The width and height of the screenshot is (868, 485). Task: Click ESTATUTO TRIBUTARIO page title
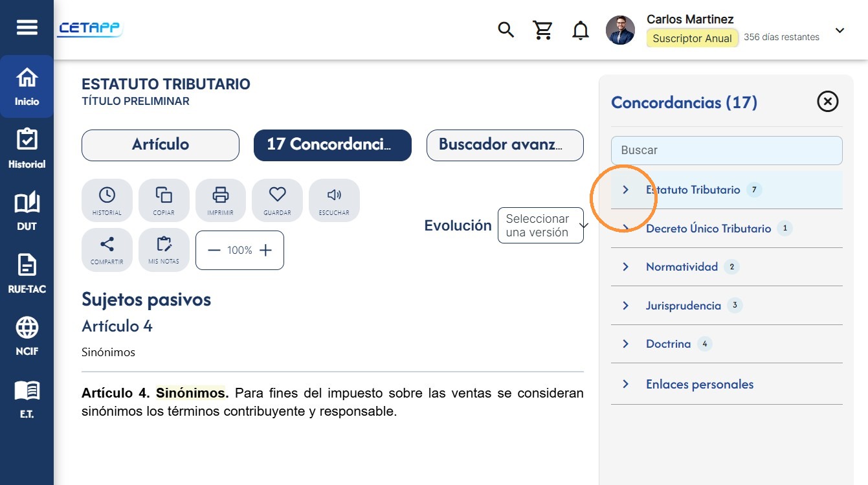coord(166,84)
